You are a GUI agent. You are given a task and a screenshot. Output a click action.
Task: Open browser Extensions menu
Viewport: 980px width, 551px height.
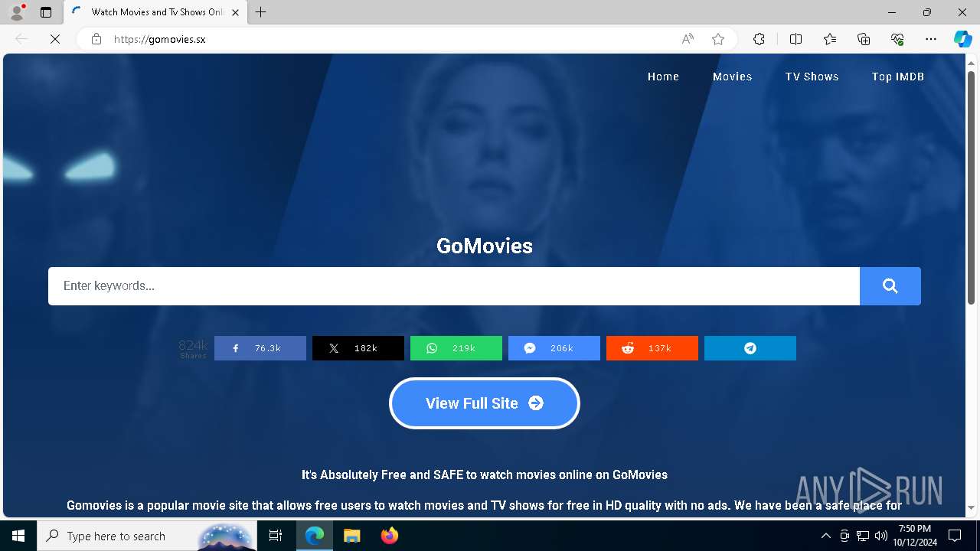point(759,39)
